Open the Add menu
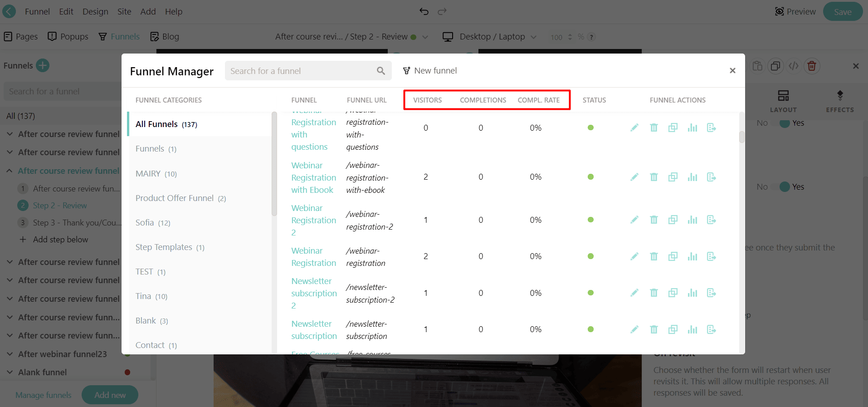Viewport: 868px width, 407px height. [x=148, y=11]
